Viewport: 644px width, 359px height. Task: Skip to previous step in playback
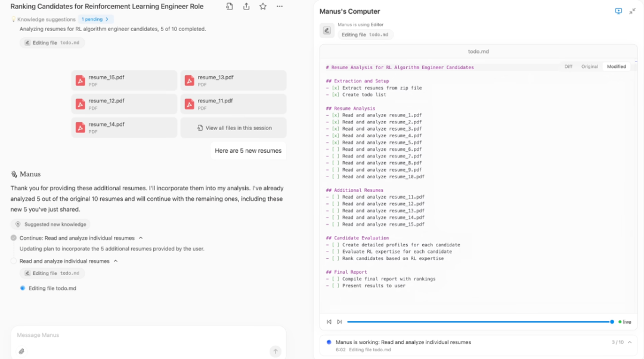(329, 322)
